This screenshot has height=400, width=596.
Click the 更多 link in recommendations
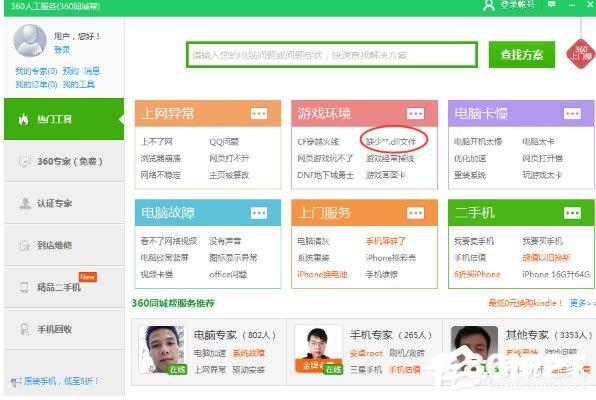tap(582, 303)
